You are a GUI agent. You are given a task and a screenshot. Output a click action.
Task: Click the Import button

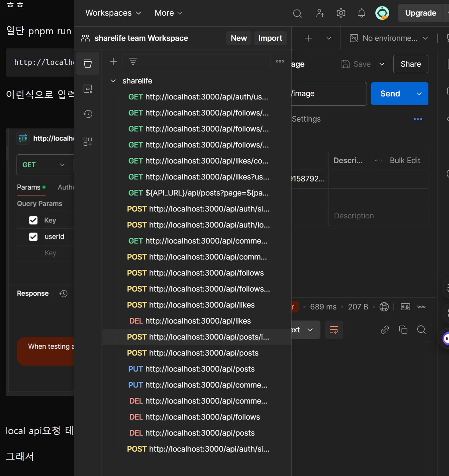click(x=270, y=38)
